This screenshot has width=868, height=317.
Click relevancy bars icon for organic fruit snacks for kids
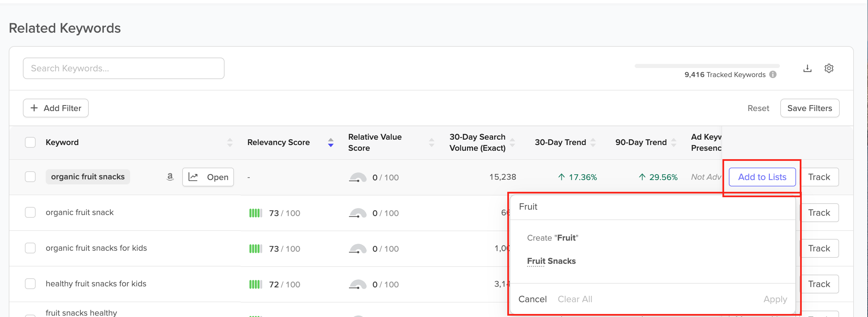coord(256,249)
